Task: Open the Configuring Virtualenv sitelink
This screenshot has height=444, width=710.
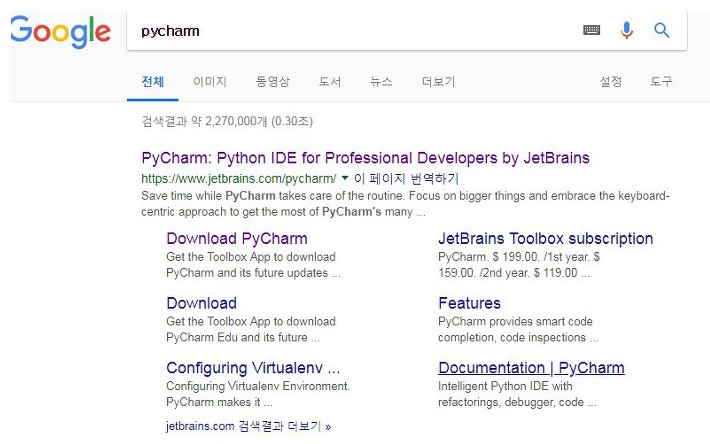Action: point(253,368)
